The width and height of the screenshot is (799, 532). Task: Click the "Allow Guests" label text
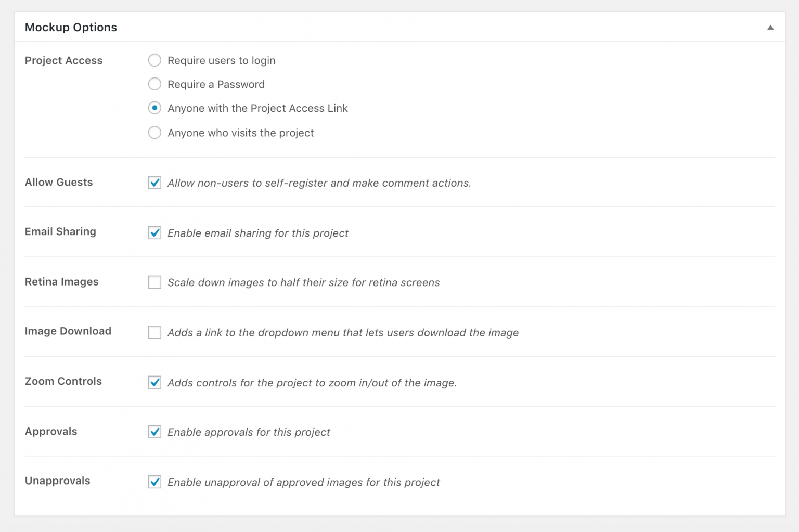58,182
